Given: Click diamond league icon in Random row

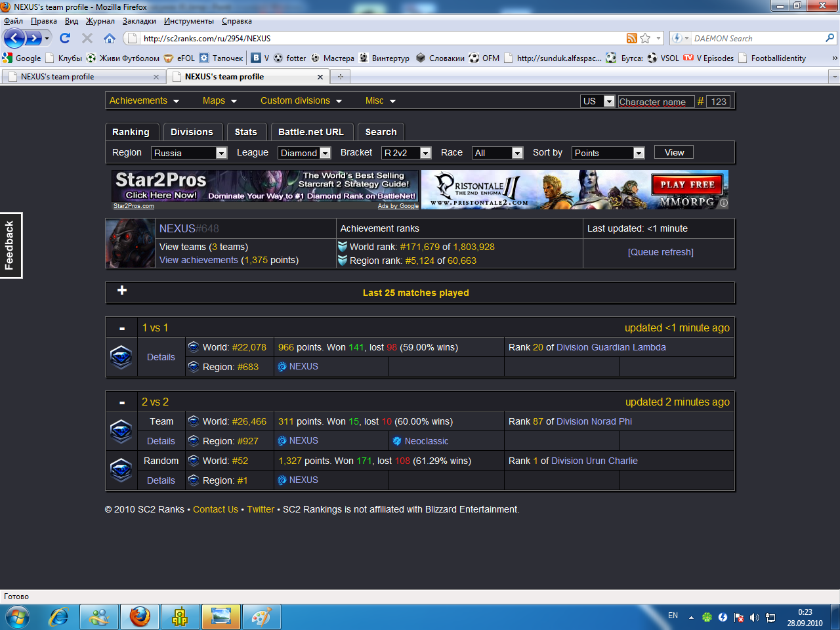Looking at the screenshot, I should [x=121, y=471].
